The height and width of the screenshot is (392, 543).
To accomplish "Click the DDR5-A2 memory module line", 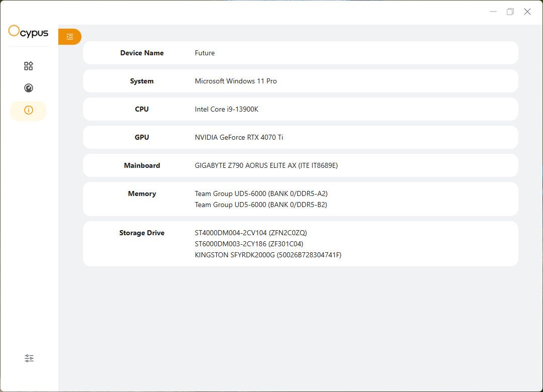I will point(261,193).
